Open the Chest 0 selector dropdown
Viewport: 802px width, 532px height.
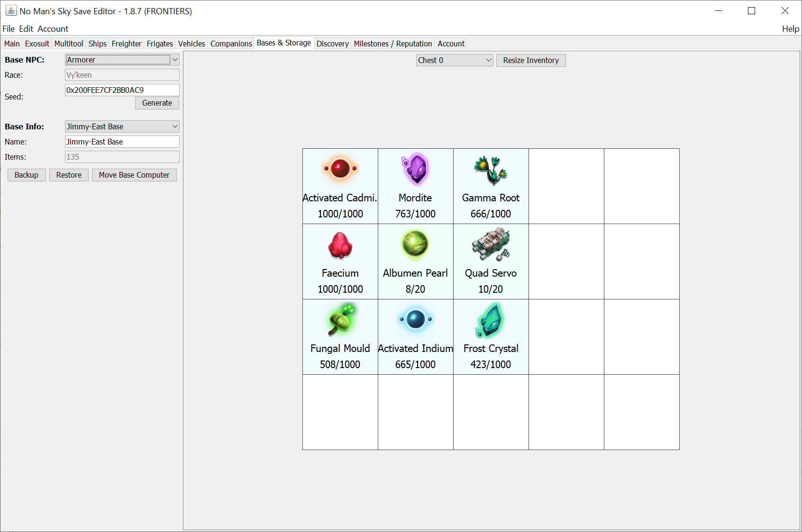455,60
